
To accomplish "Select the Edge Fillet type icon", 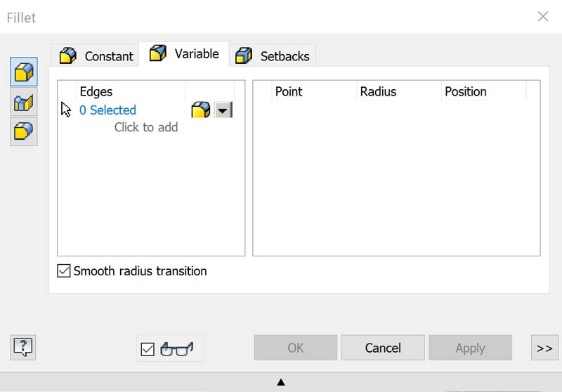I will [24, 72].
